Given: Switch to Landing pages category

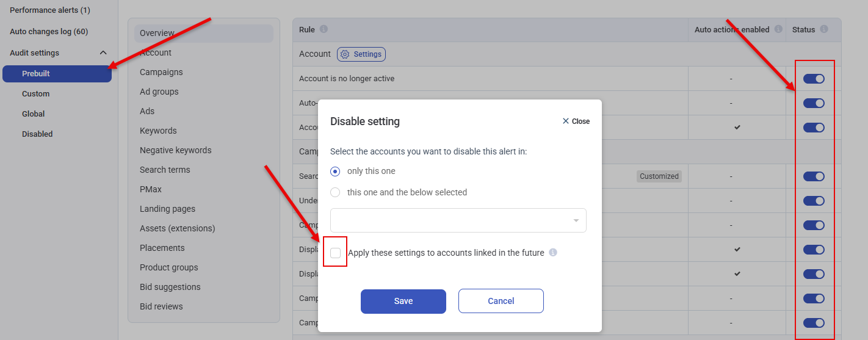Looking at the screenshot, I should tap(167, 209).
